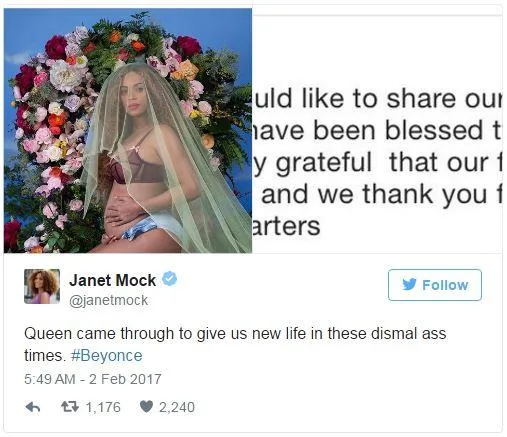507x437 pixels.
Task: Click the tweet text beginning 'Queen came through'
Action: tap(235, 344)
